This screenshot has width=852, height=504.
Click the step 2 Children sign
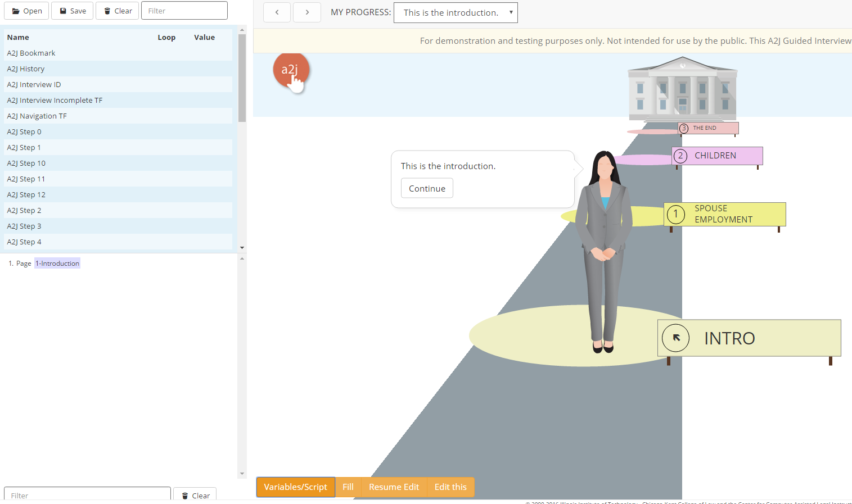(716, 156)
